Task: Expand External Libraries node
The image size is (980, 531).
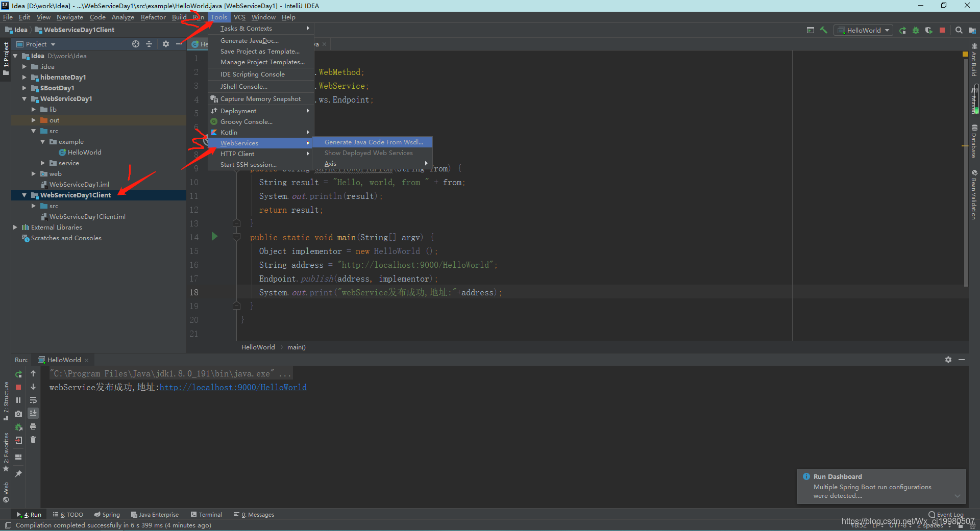Action: point(15,227)
